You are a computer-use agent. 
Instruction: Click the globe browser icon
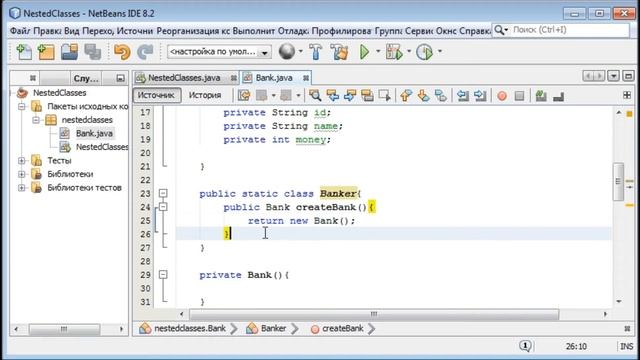(x=287, y=51)
